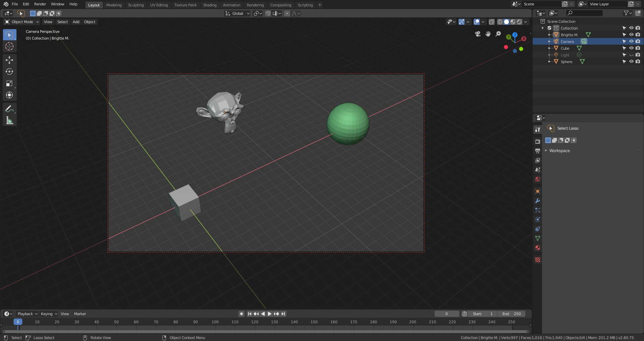
Task: Select the Measure tool
Action: point(9,121)
